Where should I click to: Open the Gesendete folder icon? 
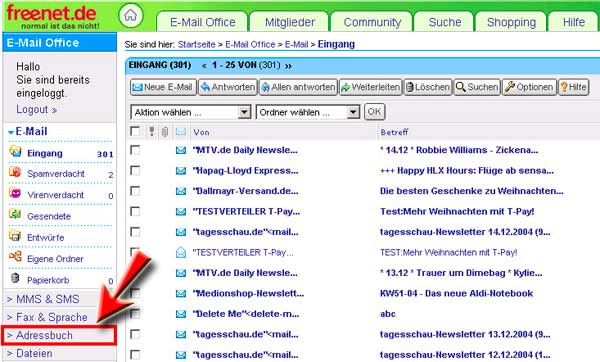coord(15,214)
